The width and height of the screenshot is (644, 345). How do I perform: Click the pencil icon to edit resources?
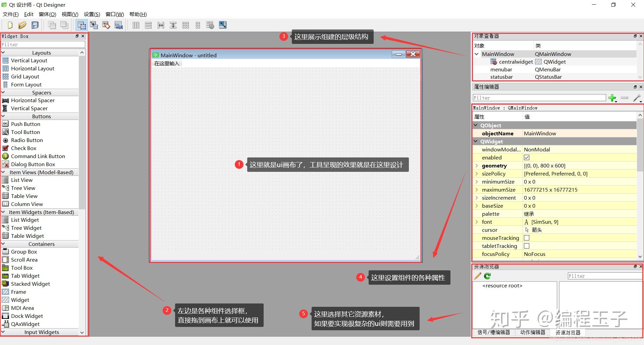477,276
